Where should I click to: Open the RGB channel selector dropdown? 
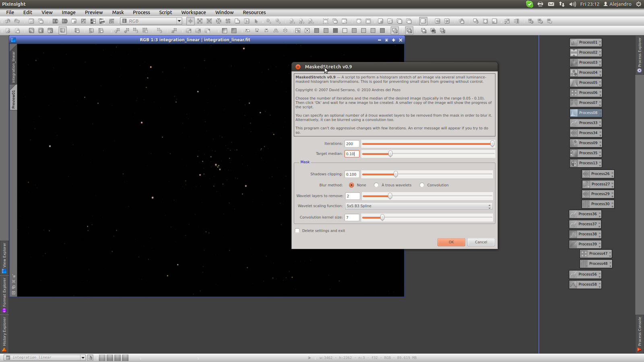[151, 21]
